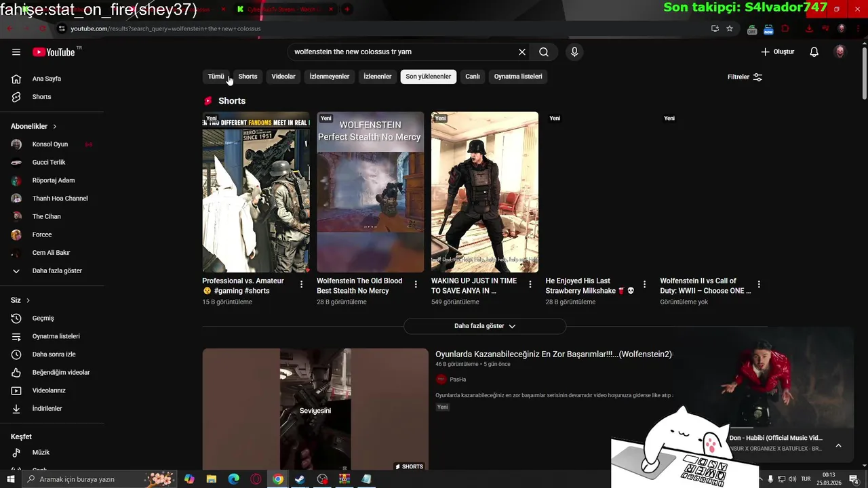Open the account avatar menu
Image resolution: width=868 pixels, height=488 pixels.
coord(840,52)
